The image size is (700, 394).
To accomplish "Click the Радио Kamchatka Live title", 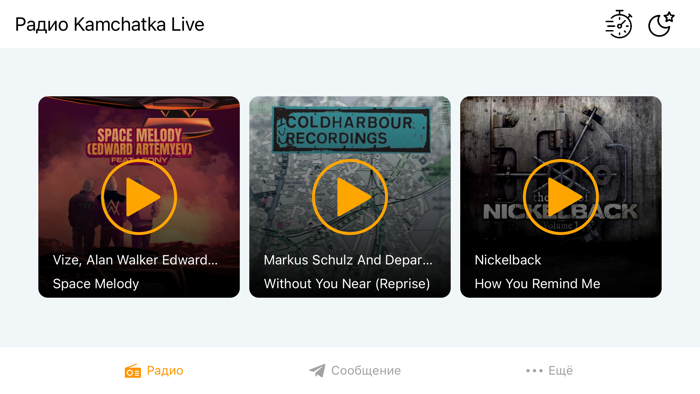I will 109,25.
